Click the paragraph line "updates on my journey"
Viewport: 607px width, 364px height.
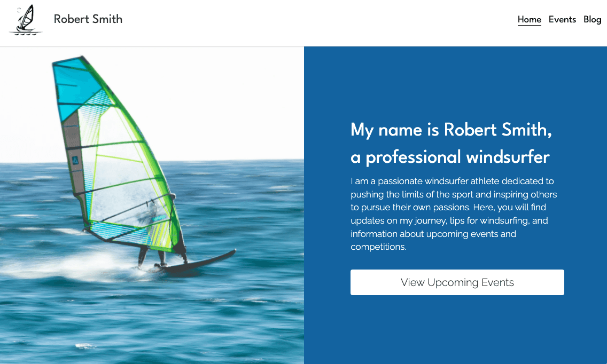(x=449, y=220)
